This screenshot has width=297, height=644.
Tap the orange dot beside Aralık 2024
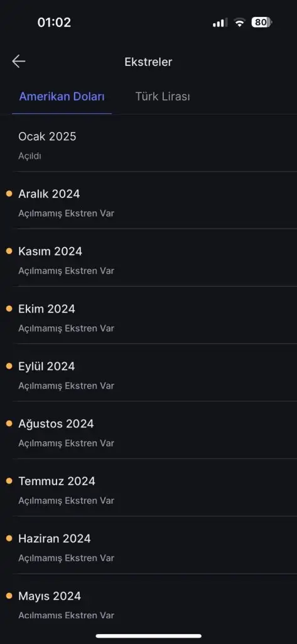click(x=9, y=194)
